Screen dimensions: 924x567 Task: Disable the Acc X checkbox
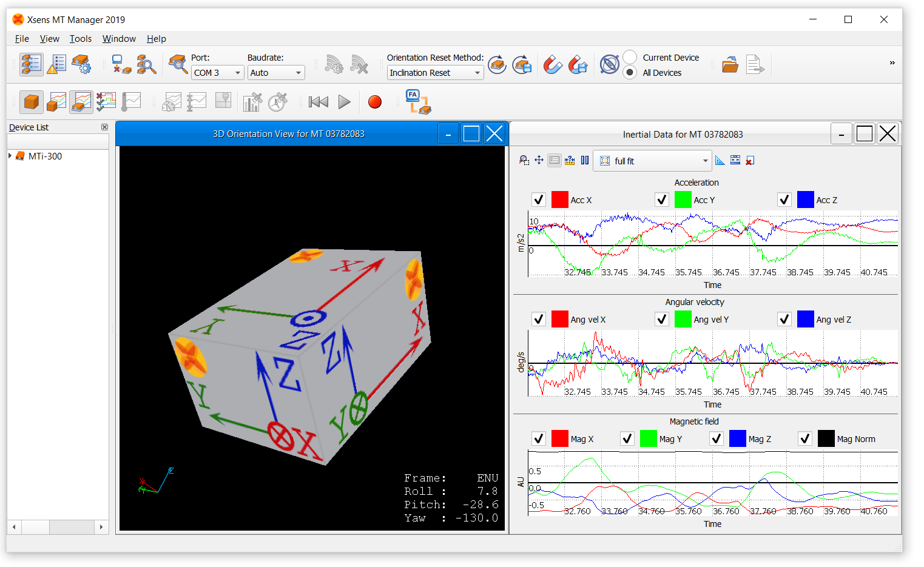539,199
